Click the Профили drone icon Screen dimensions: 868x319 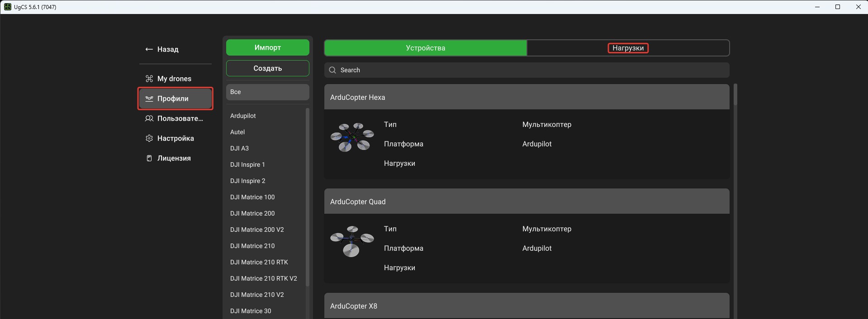(149, 99)
